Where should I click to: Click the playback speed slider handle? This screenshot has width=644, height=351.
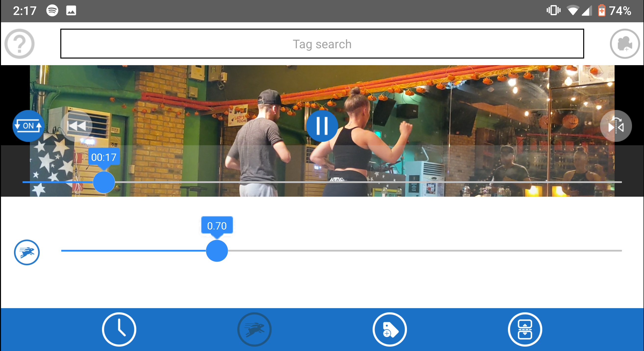[x=217, y=251]
